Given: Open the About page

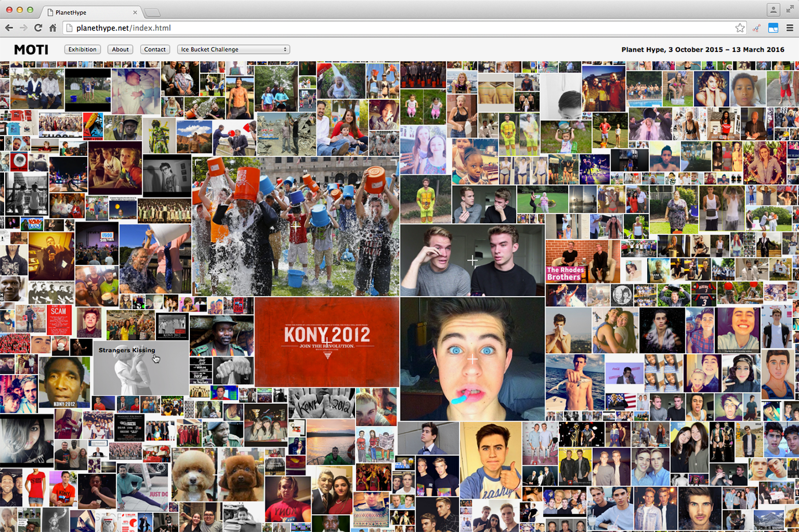Looking at the screenshot, I should (x=120, y=50).
